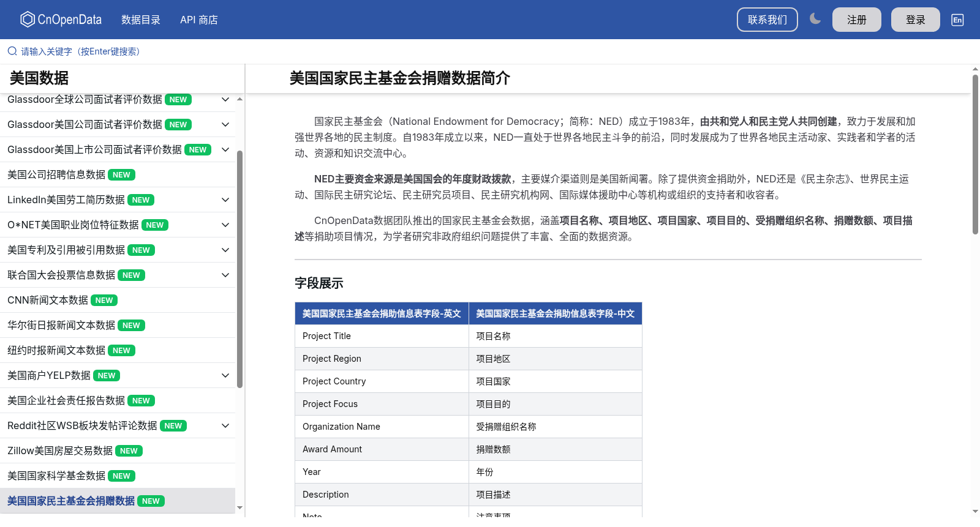The height and width of the screenshot is (527, 980).
Task: Click Project Focus table cell
Action: 382,404
